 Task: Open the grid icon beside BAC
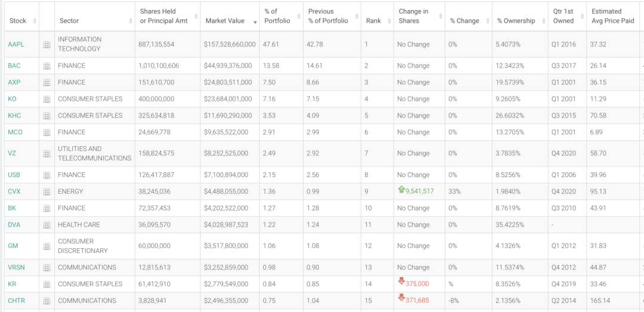[47, 66]
